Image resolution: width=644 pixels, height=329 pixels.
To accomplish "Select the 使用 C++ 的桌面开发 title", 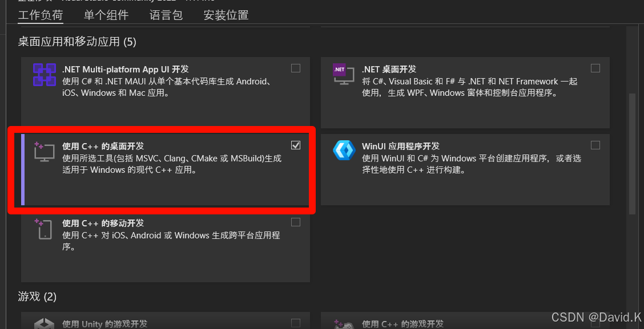I will 103,146.
